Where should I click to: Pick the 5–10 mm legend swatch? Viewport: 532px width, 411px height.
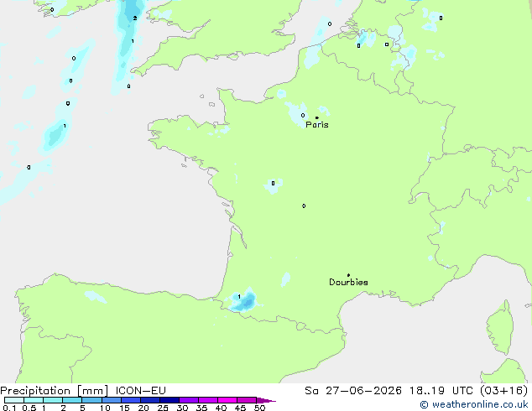tap(91, 400)
